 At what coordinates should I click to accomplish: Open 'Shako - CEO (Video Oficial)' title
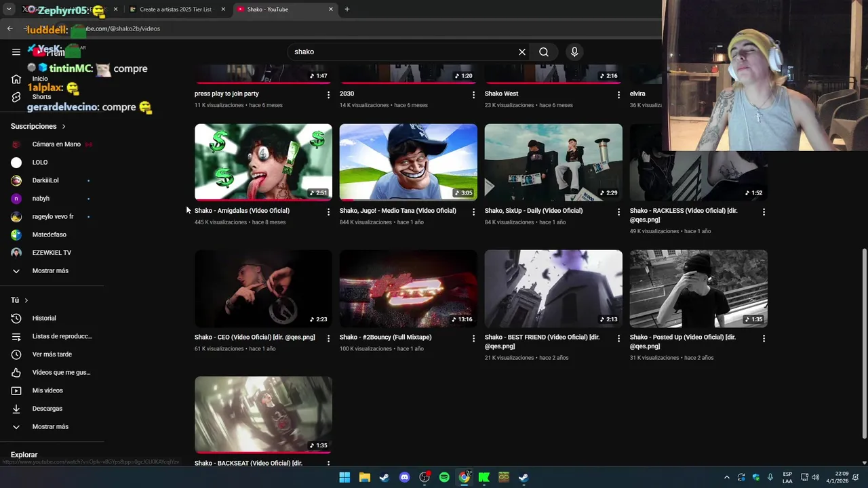point(255,337)
